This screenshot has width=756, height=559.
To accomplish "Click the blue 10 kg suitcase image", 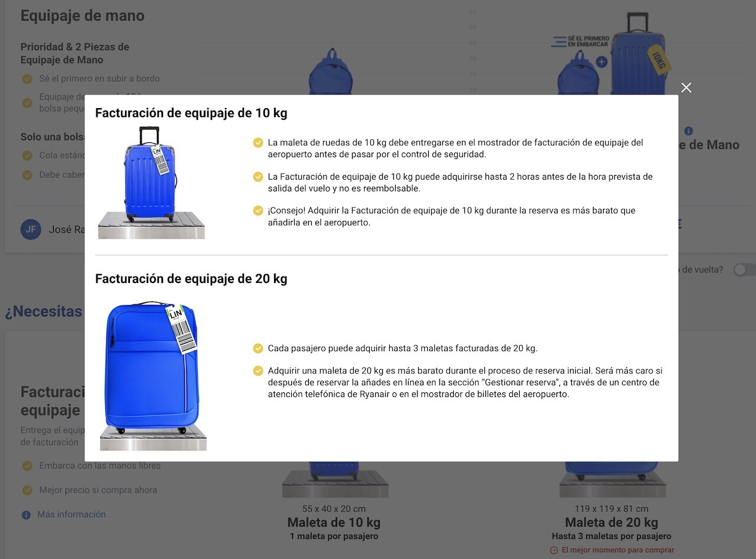I will click(x=151, y=183).
